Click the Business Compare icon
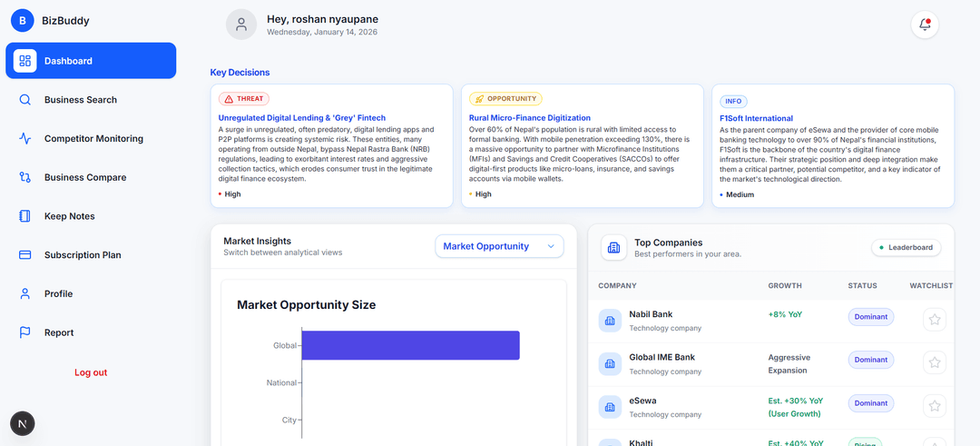Image resolution: width=980 pixels, height=446 pixels. pyautogui.click(x=25, y=178)
